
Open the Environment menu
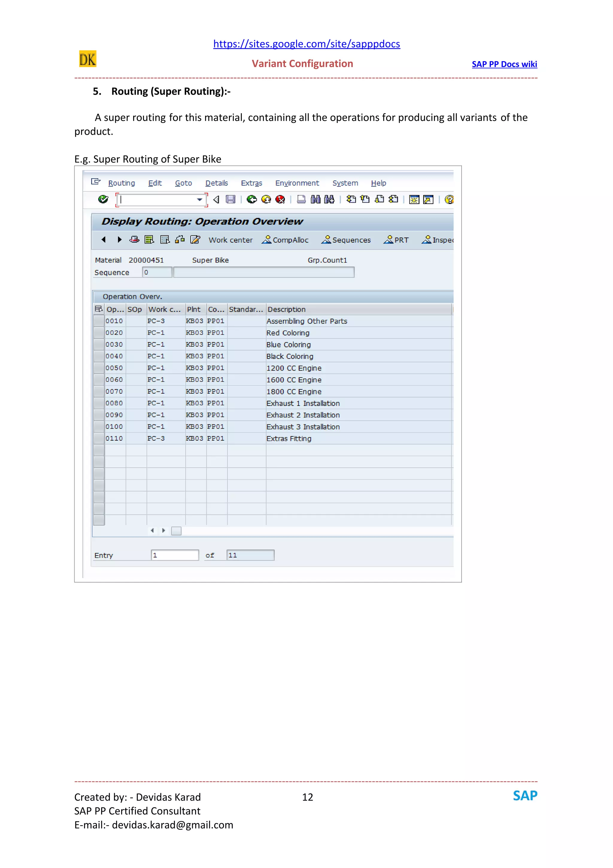pyautogui.click(x=297, y=183)
